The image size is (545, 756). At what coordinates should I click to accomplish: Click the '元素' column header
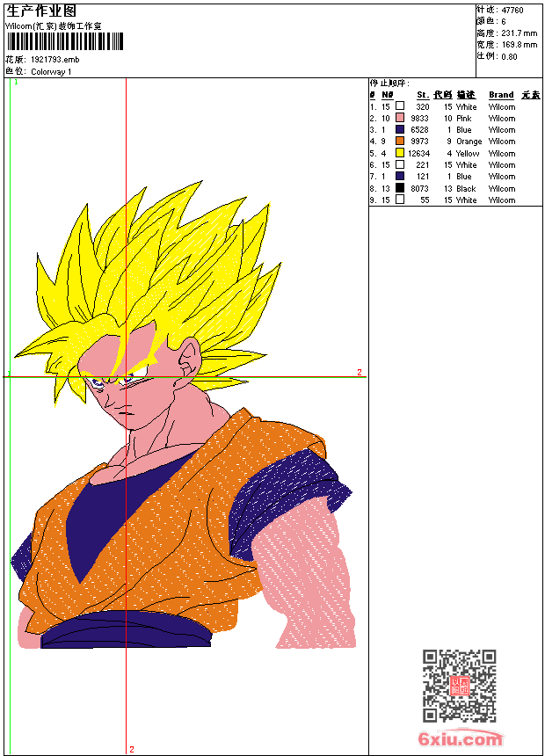pyautogui.click(x=531, y=95)
